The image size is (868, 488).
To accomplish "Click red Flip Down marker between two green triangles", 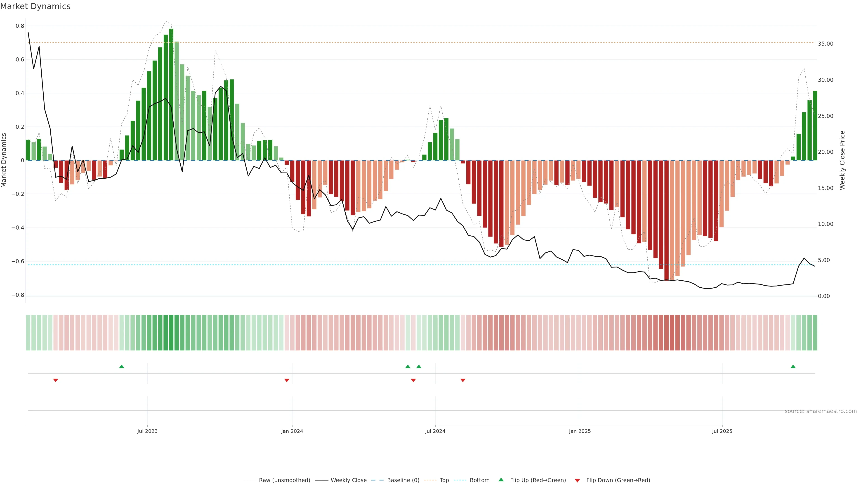I will (x=413, y=380).
